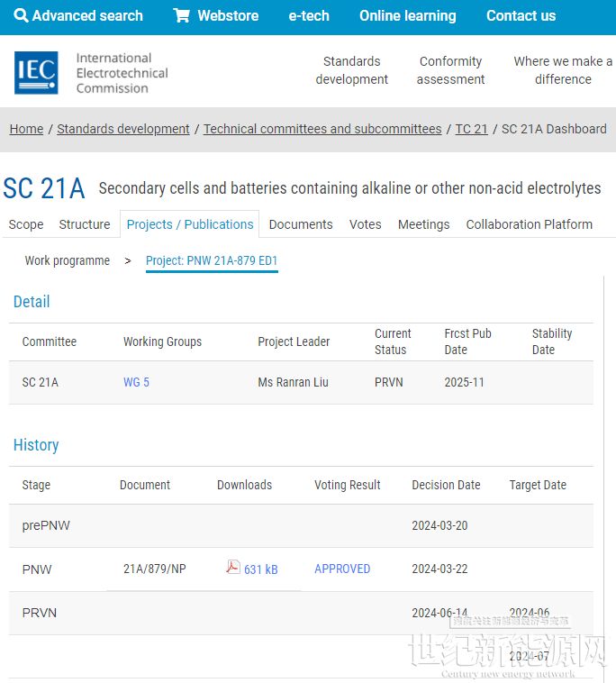The image size is (616, 683).
Task: Follow Technical committees and subcommittees breadcrumb
Action: click(322, 129)
